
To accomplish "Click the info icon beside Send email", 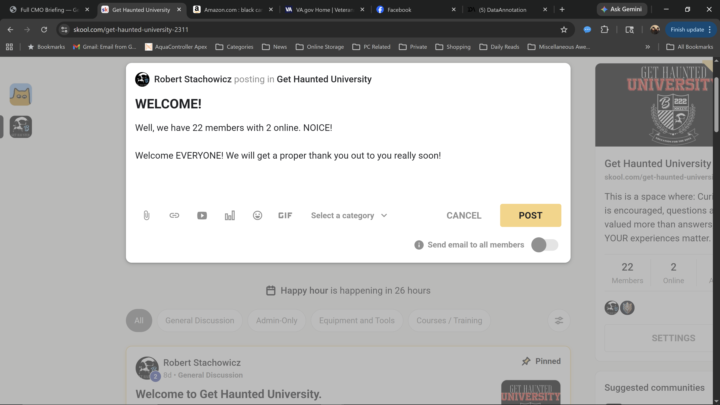I will 419,245.
